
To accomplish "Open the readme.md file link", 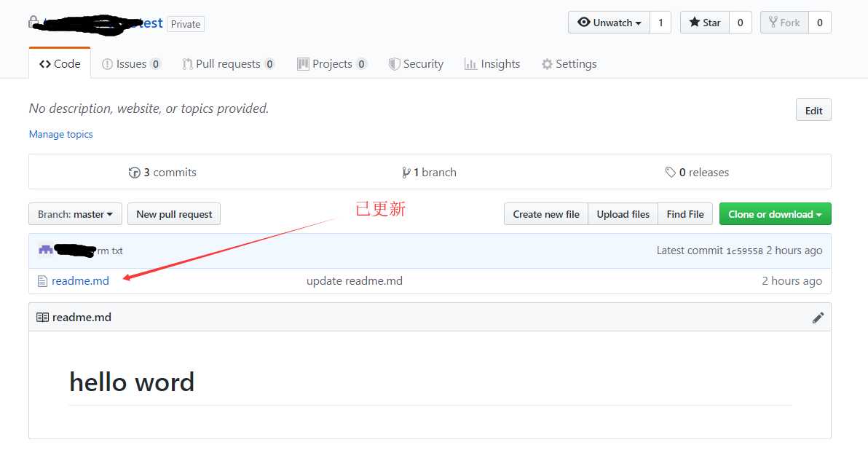I will tap(80, 280).
